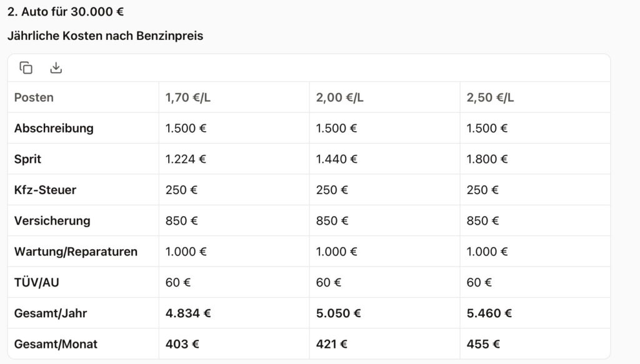The width and height of the screenshot is (640, 364).
Task: Click the 421 € monthly total cell
Action: click(332, 344)
